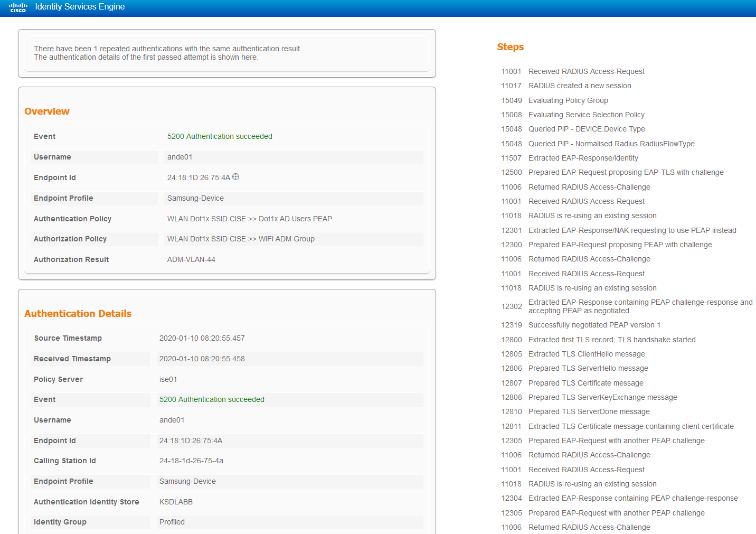This screenshot has height=534, width=756.
Task: Click the ADM-VLAN-44 authorization result
Action: (191, 259)
